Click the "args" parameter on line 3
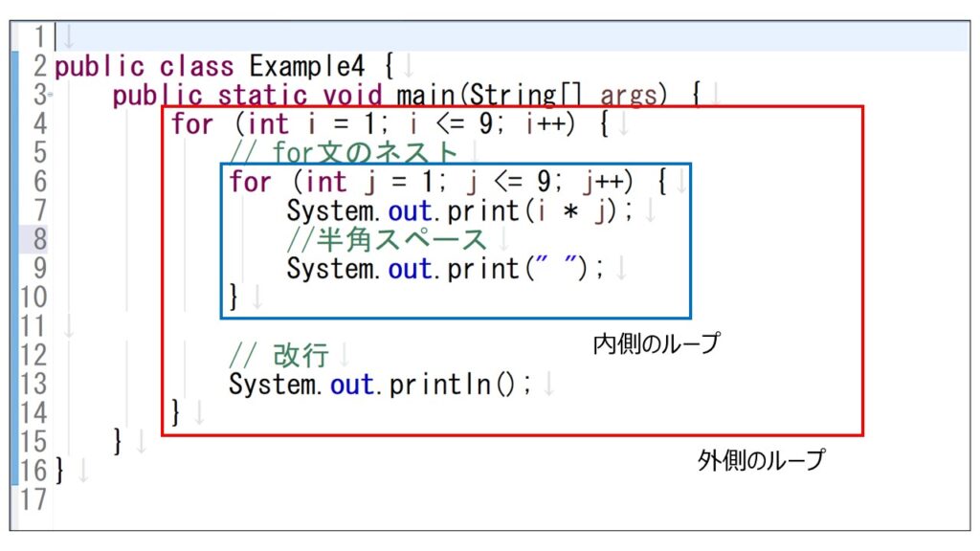The image size is (980, 551). click(x=629, y=95)
